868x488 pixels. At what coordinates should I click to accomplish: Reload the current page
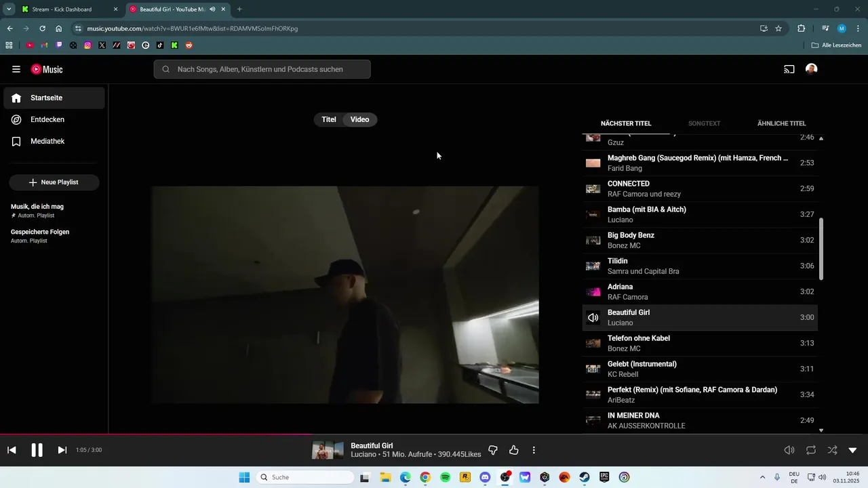[x=42, y=28]
